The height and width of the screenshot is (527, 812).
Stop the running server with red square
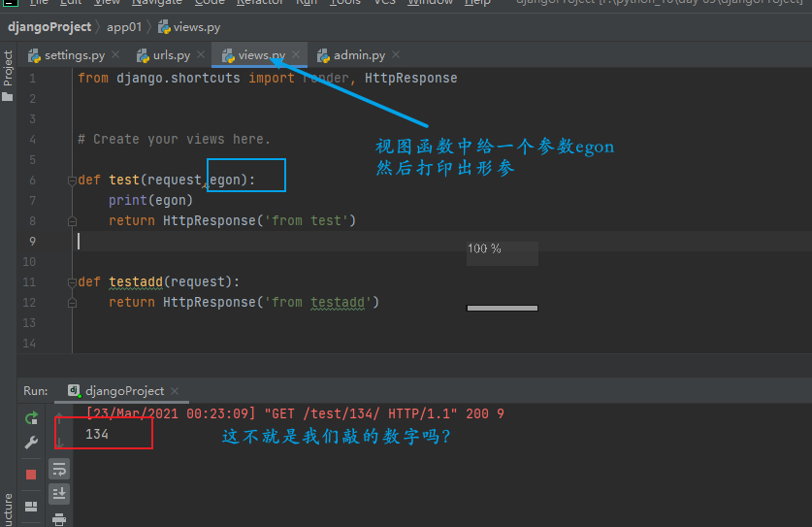[31, 475]
